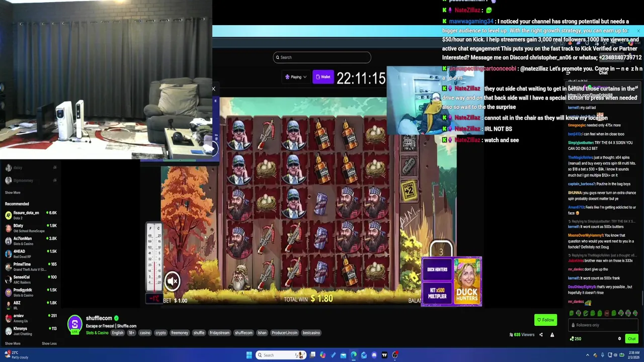Click the purple Wallet button
644x362 pixels.
coord(323,77)
